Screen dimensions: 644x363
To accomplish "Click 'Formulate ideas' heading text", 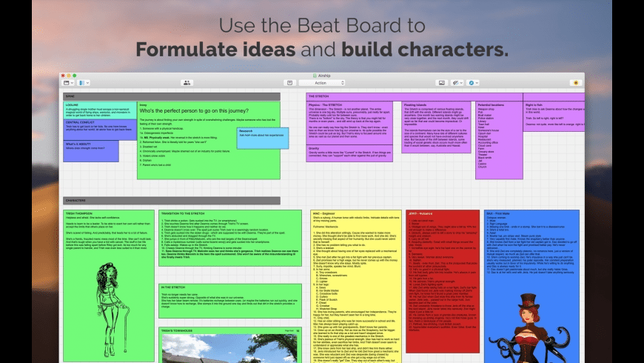I will (215, 50).
